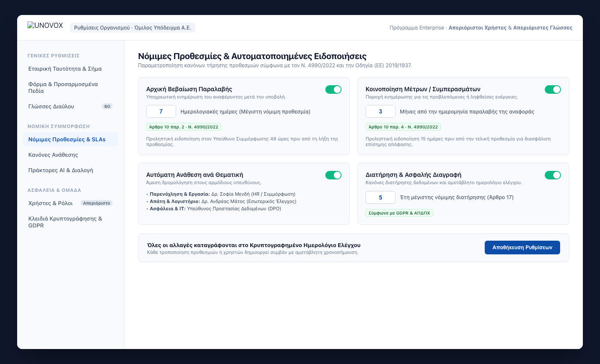The image size is (600, 364).
Task: Click the retention years input showing 5
Action: coord(381,197)
